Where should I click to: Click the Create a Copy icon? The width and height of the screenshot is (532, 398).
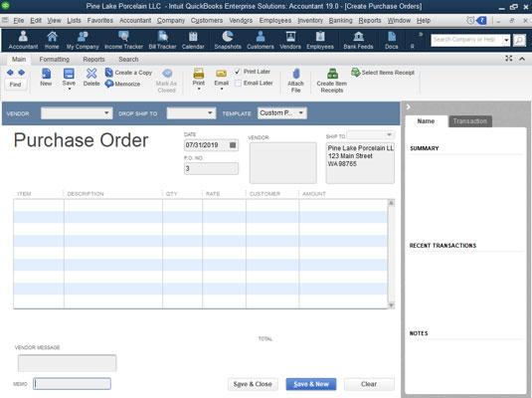109,73
